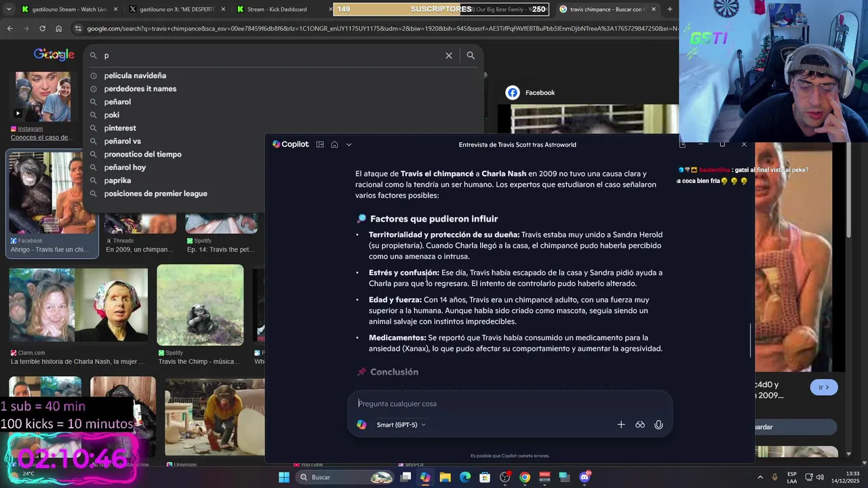This screenshot has width=868, height=488.
Task: Open Copilot from the taskbar
Action: [425, 477]
